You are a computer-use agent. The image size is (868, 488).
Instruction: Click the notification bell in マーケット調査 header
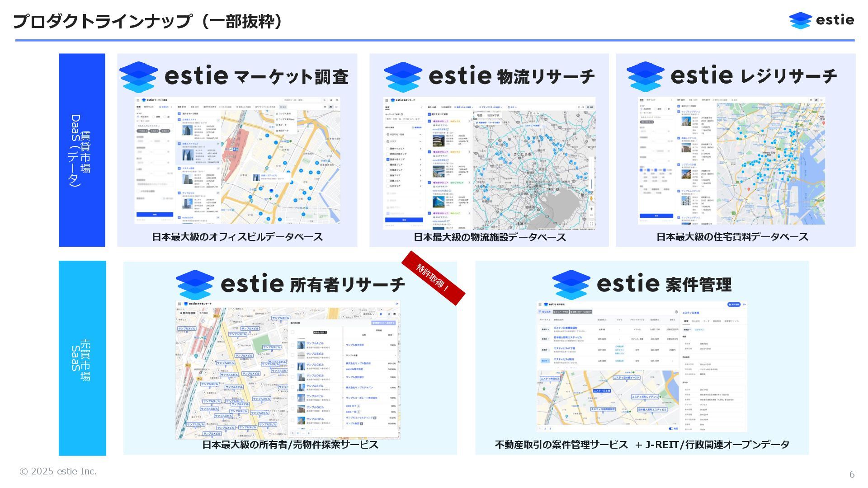point(331,100)
